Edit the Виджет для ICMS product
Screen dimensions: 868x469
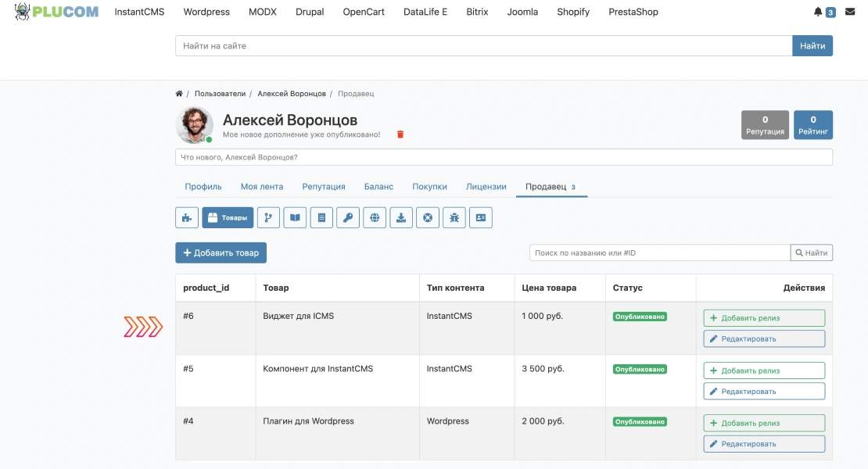click(764, 338)
